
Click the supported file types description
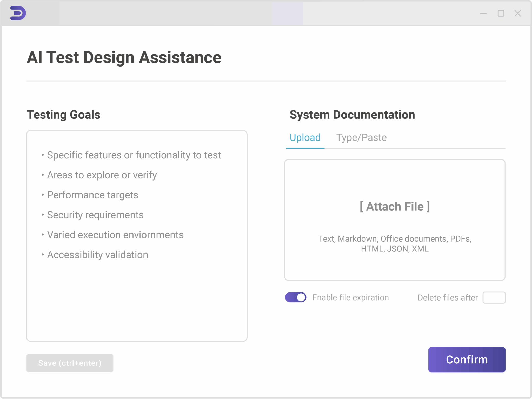point(395,244)
